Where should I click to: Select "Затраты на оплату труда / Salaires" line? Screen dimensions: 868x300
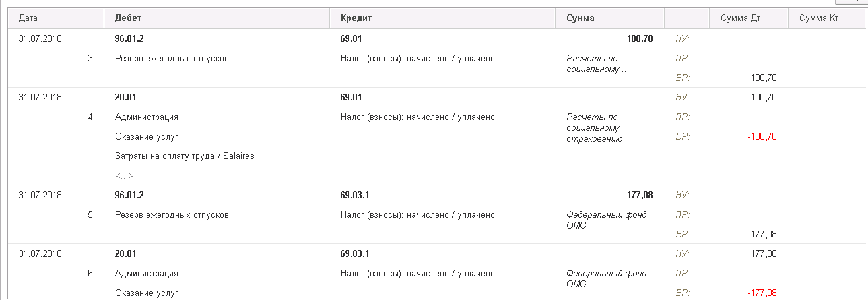click(185, 156)
